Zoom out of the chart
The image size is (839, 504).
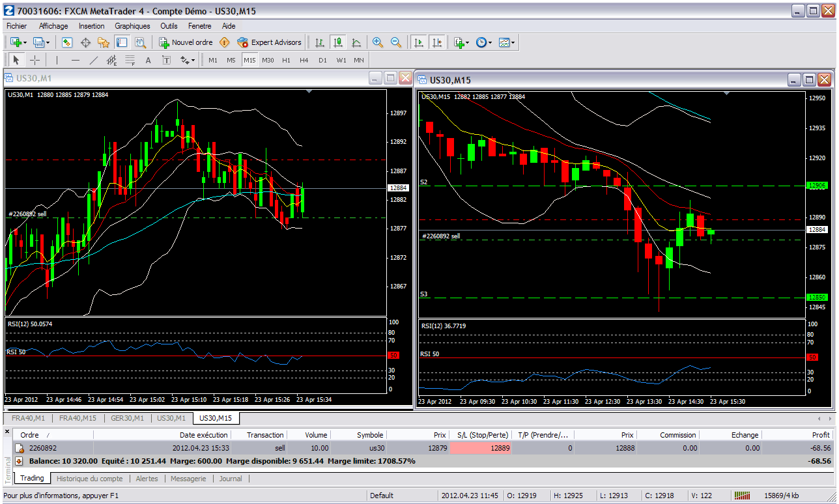point(395,42)
